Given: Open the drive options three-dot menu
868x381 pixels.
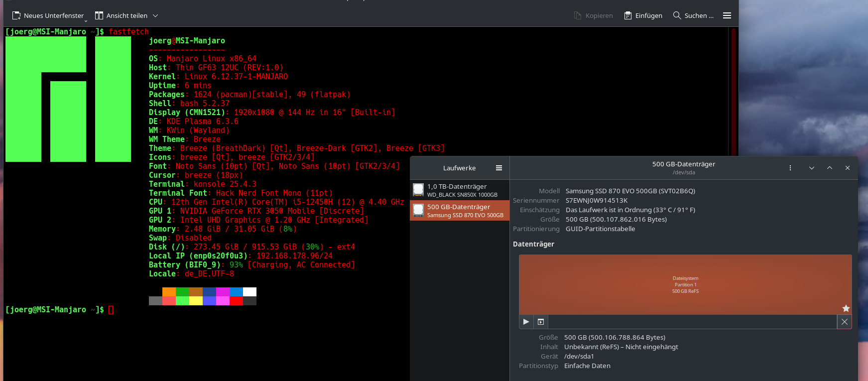Looking at the screenshot, I should coord(790,168).
